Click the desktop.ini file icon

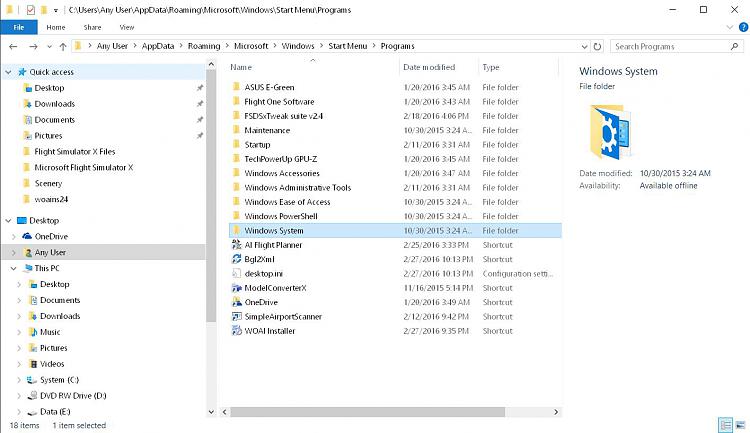236,274
